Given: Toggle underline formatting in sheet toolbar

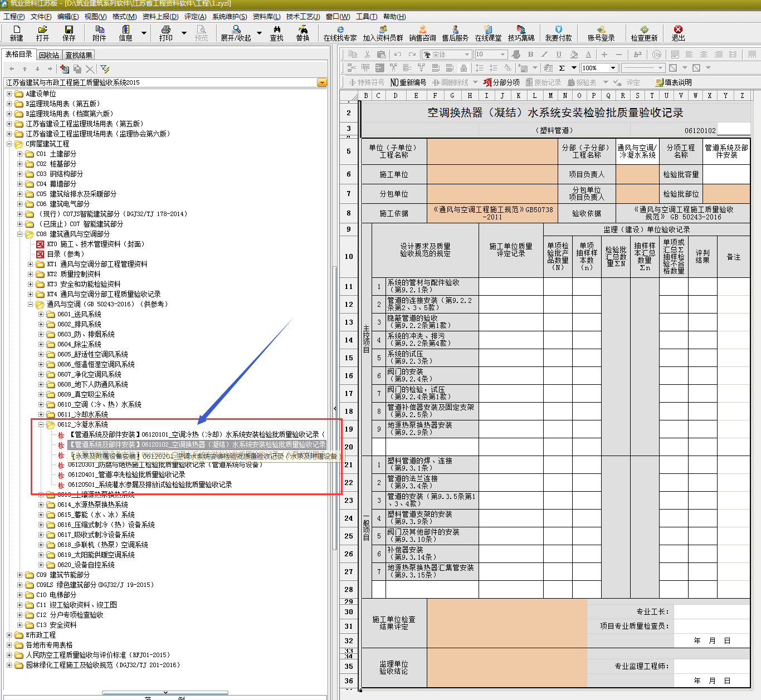Looking at the screenshot, I should (x=559, y=54).
